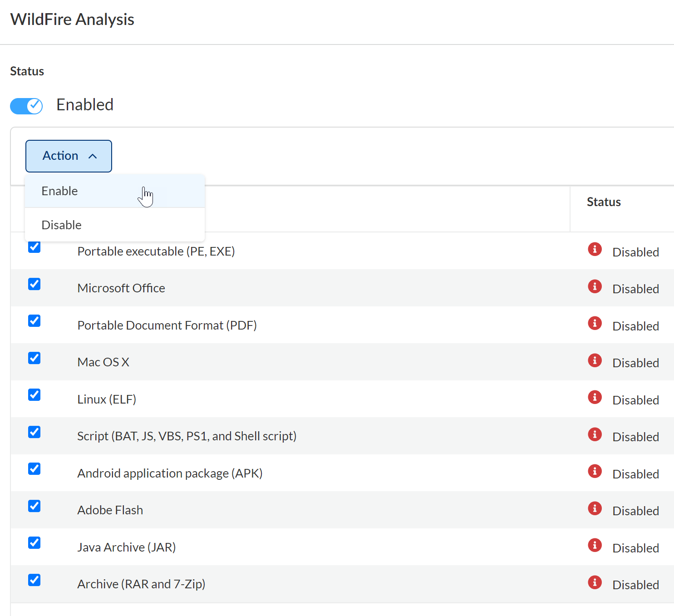Click the Portable Document Format (PDF) row label
The image size is (674, 616).
[x=167, y=325]
